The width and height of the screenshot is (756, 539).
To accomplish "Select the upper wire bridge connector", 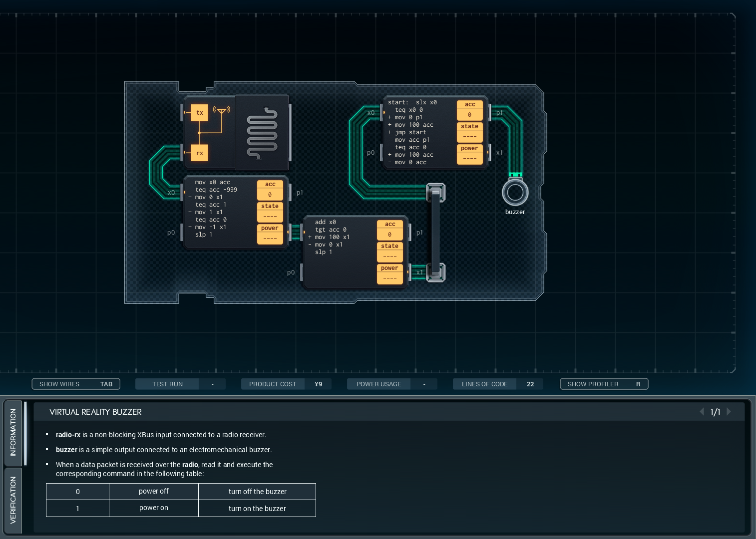I will (435, 192).
